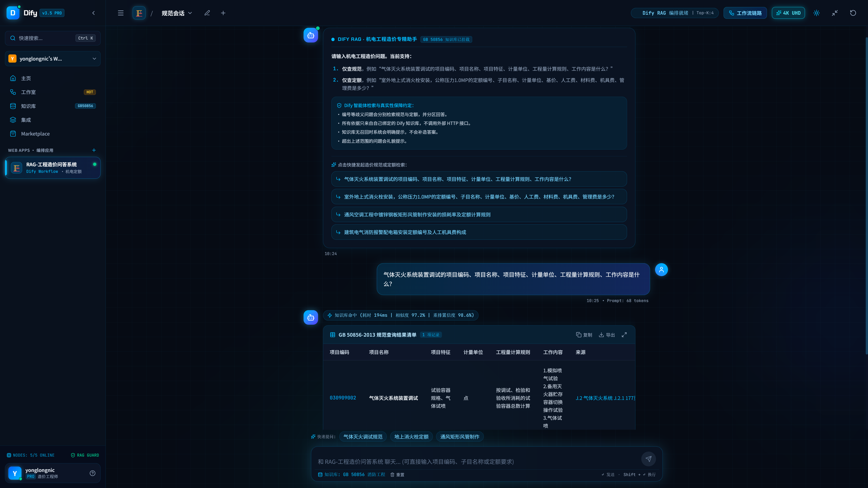Click 重置 below the chat input
868x488 pixels.
397,474
